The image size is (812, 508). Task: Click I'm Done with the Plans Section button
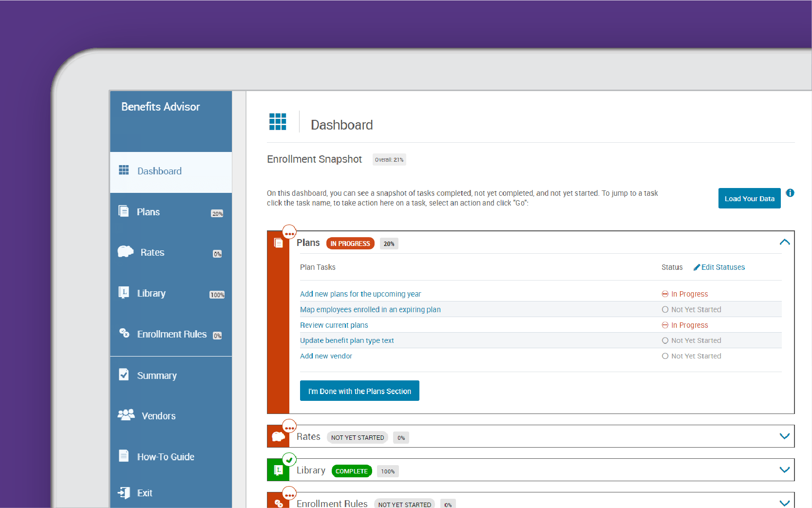point(359,391)
